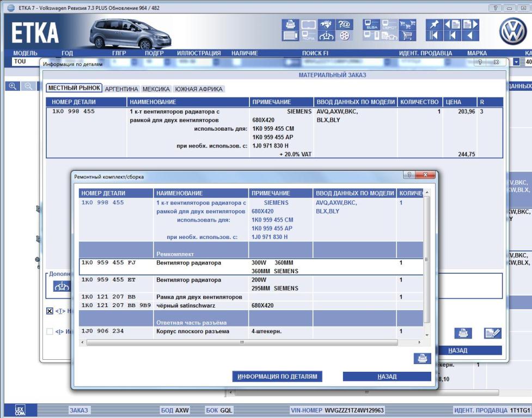Click the LexCom logo in status bar

20,410
